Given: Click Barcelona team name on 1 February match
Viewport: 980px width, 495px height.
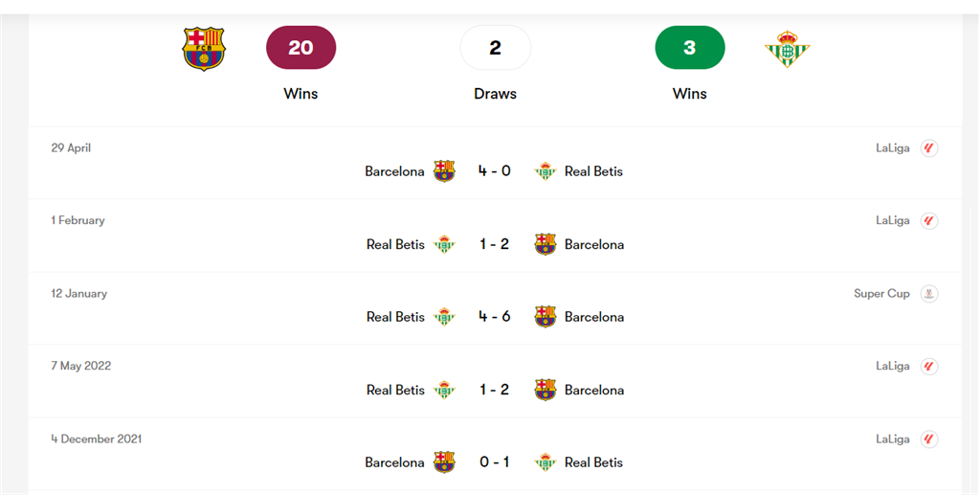Looking at the screenshot, I should click(x=594, y=244).
